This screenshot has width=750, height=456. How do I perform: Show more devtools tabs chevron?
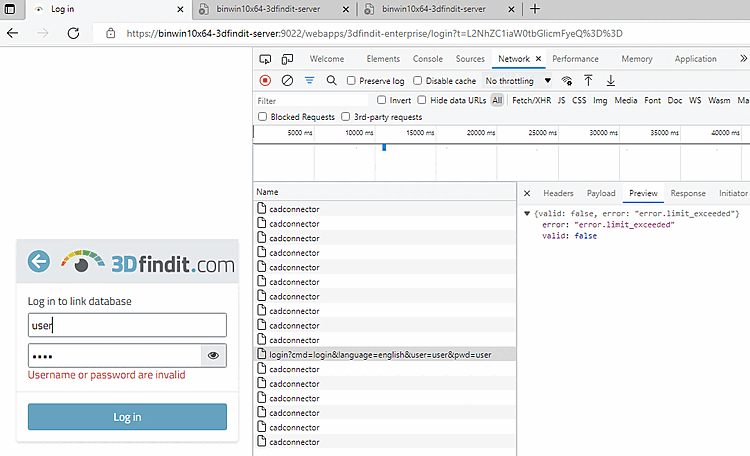pos(743,58)
